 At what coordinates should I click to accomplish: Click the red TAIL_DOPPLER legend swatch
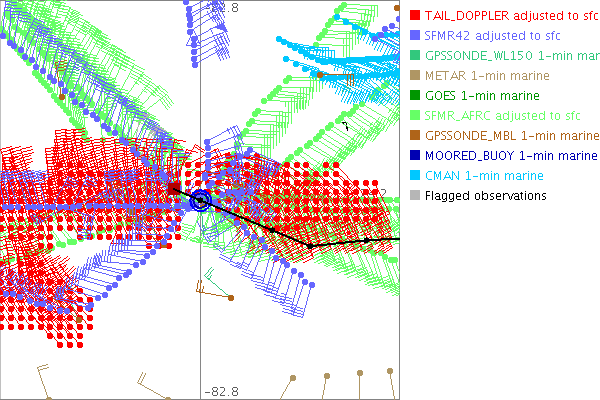click(x=415, y=16)
